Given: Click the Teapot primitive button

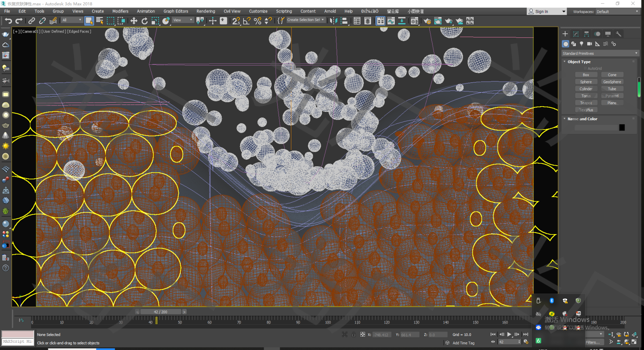Looking at the screenshot, I should tap(586, 103).
